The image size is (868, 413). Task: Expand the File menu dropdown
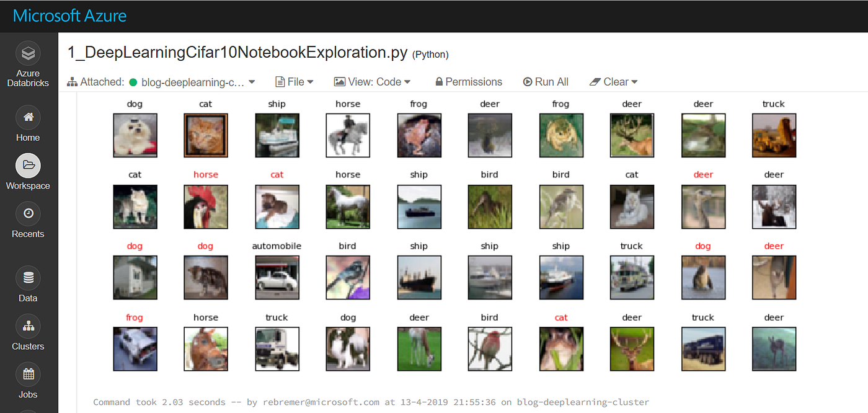pyautogui.click(x=294, y=81)
